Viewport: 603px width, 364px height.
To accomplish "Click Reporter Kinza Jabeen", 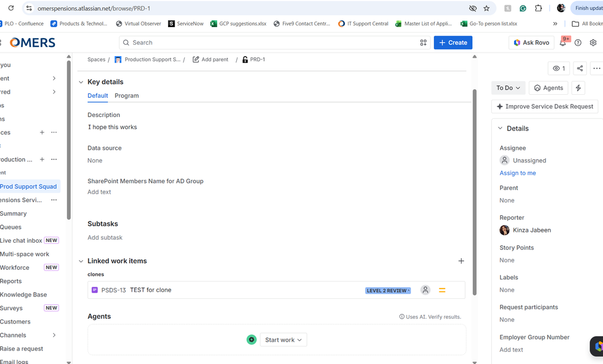I will 525,230.
